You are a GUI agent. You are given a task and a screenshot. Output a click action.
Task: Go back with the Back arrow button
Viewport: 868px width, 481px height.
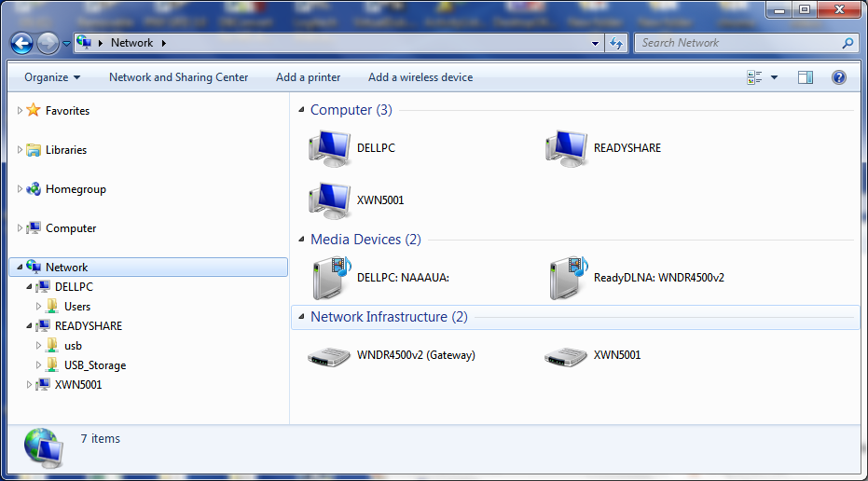(x=21, y=43)
